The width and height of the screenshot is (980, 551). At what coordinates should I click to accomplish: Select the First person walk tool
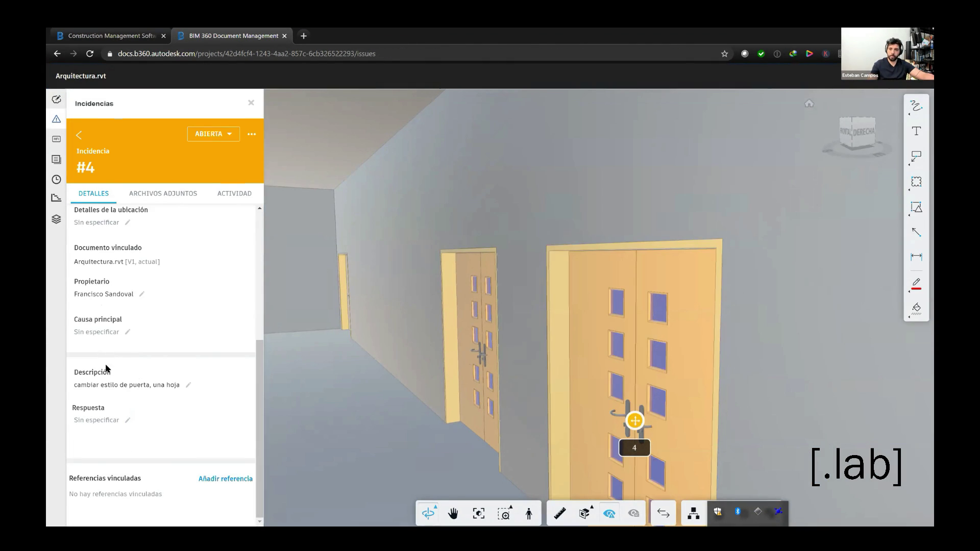529,513
